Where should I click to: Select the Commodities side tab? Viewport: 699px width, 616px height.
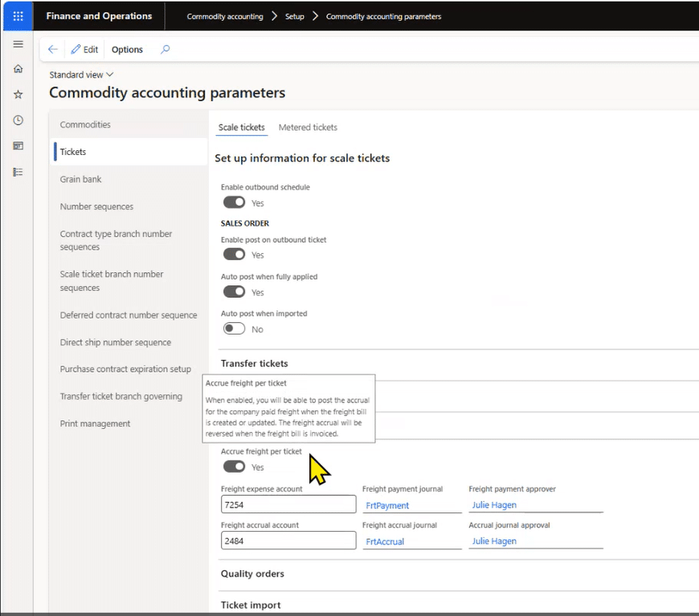pos(129,124)
